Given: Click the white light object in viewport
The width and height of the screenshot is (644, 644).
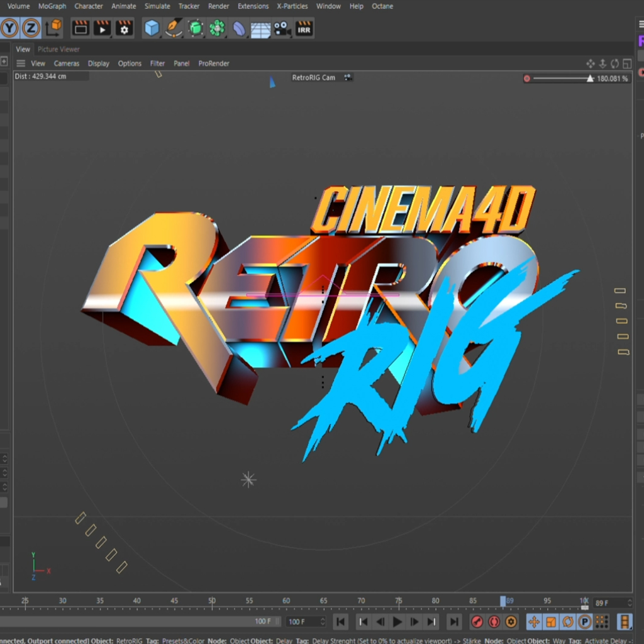Looking at the screenshot, I should (x=248, y=480).
